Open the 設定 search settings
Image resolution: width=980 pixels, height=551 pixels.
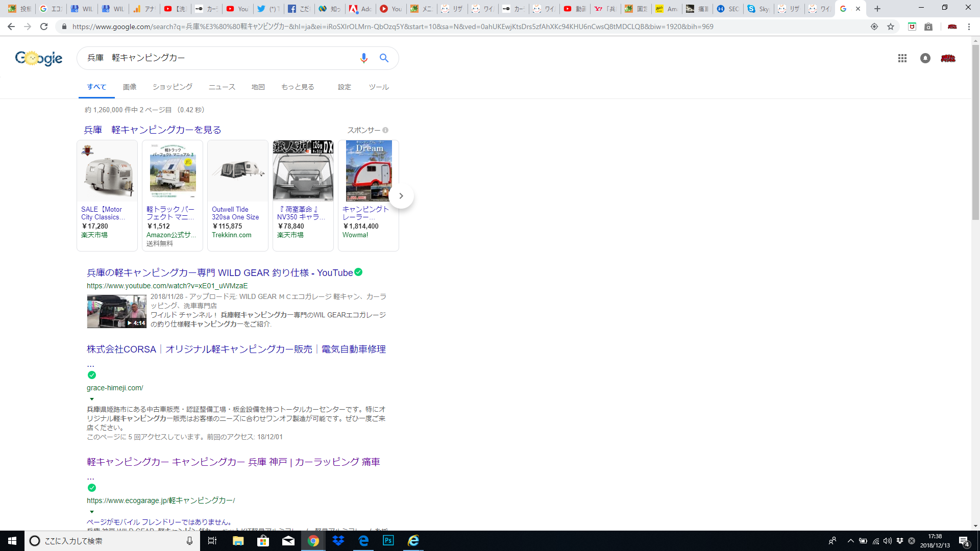(x=345, y=87)
